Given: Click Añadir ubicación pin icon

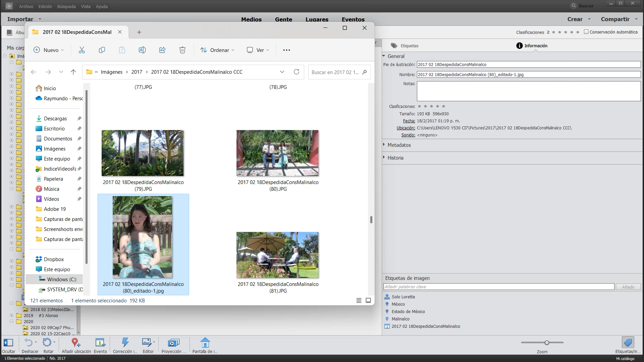Looking at the screenshot, I should pos(75,343).
